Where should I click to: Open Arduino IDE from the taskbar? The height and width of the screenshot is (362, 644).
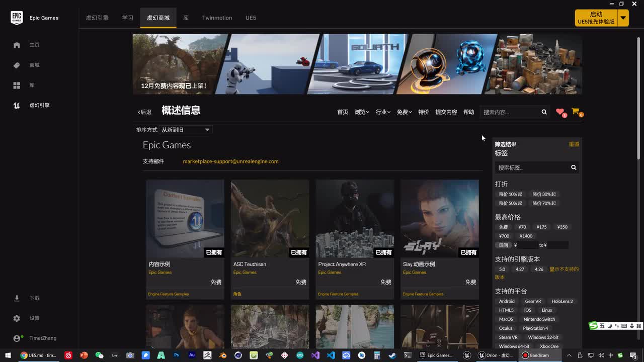click(x=300, y=355)
